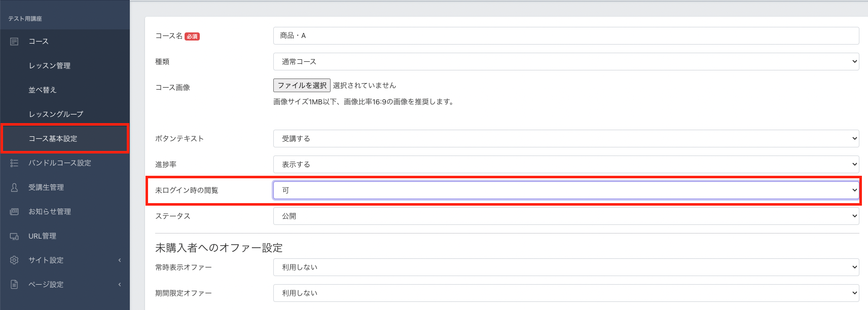
Task: Click the バンドルコース設定 list icon
Action: pos(14,163)
